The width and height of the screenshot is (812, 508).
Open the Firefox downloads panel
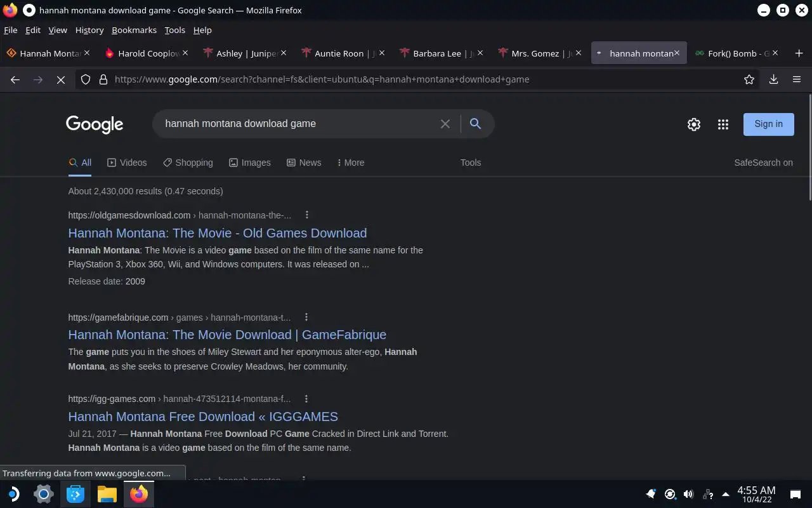coord(773,79)
